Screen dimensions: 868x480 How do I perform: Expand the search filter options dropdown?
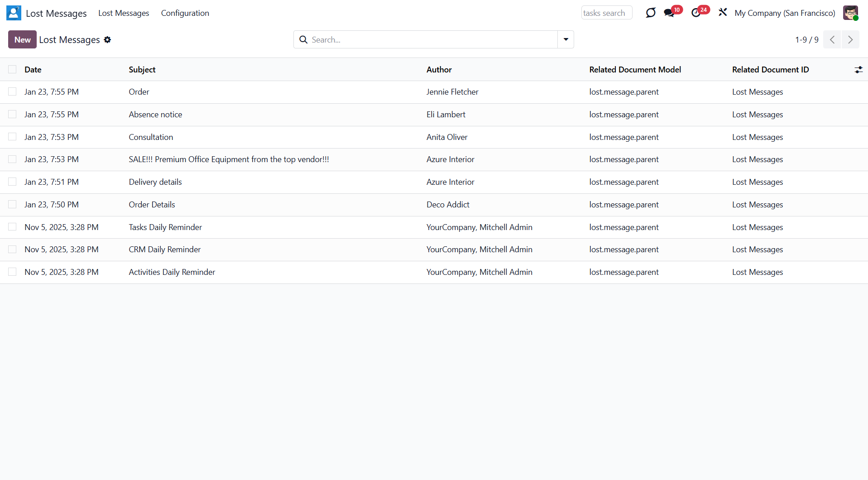(566, 40)
